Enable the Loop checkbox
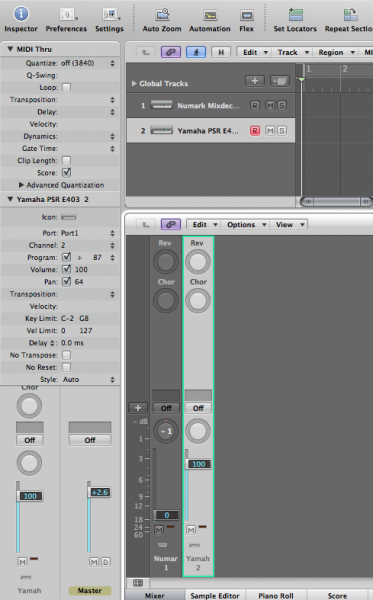 67,88
